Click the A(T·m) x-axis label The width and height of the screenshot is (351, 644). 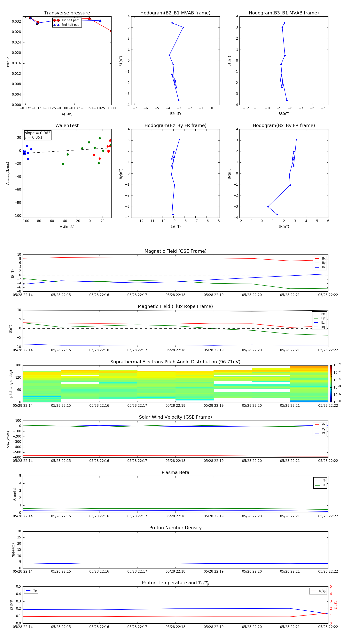click(67, 114)
